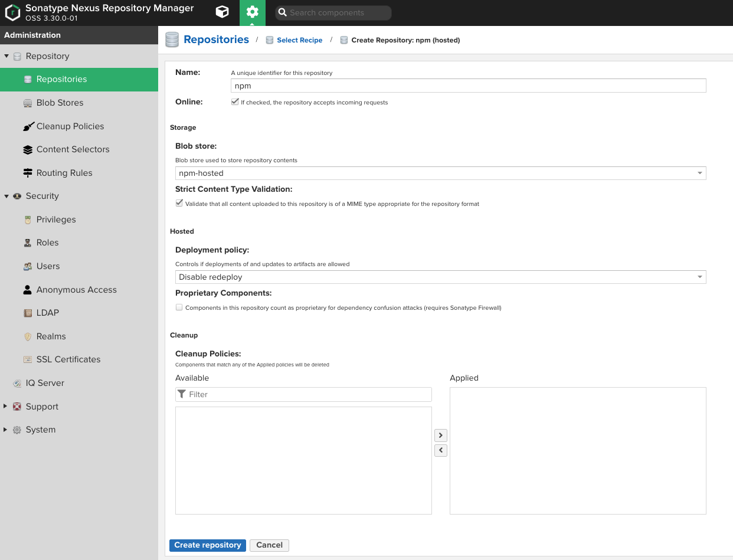The height and width of the screenshot is (560, 733).
Task: Click the move-right arrow for cleanup policies
Action: (x=441, y=435)
